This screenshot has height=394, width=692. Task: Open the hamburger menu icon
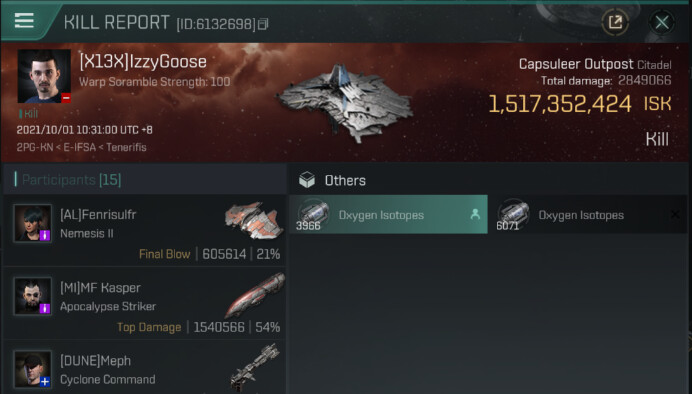(24, 21)
